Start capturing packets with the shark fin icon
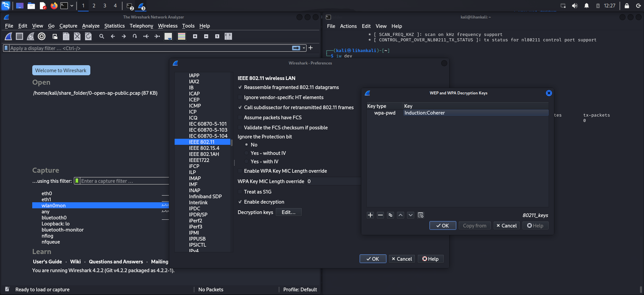This screenshot has width=644, height=295. coord(8,36)
